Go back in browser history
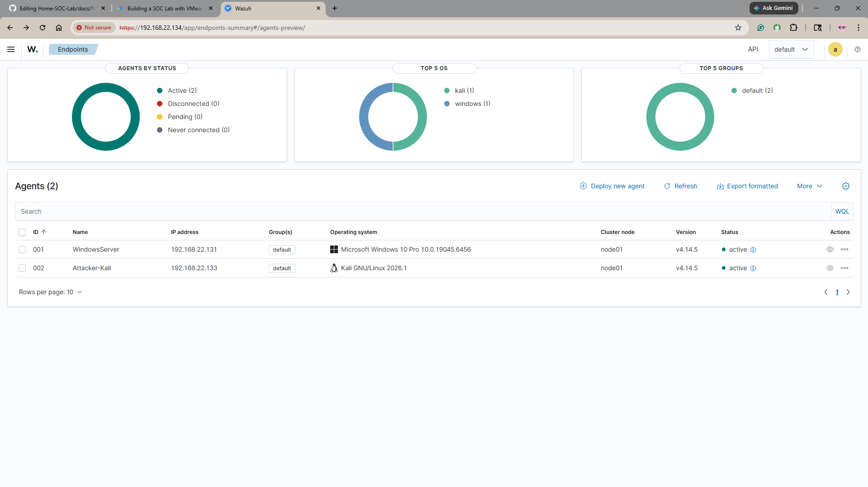This screenshot has width=868, height=487. [x=10, y=28]
